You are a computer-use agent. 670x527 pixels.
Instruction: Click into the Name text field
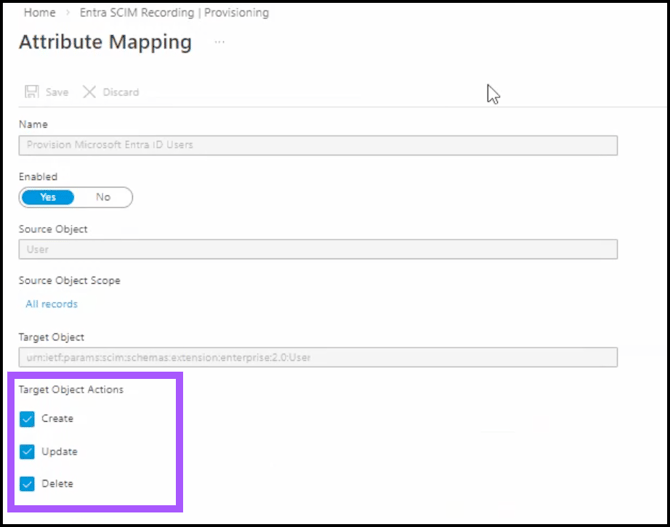[318, 145]
